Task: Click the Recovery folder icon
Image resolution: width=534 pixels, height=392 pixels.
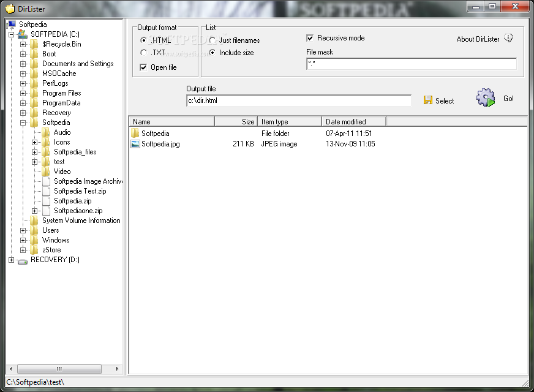Action: pos(34,113)
